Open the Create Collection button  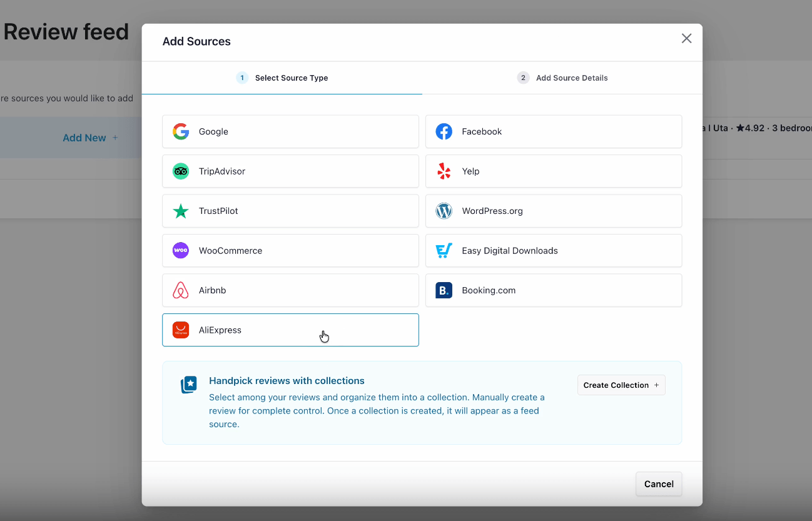click(x=621, y=385)
